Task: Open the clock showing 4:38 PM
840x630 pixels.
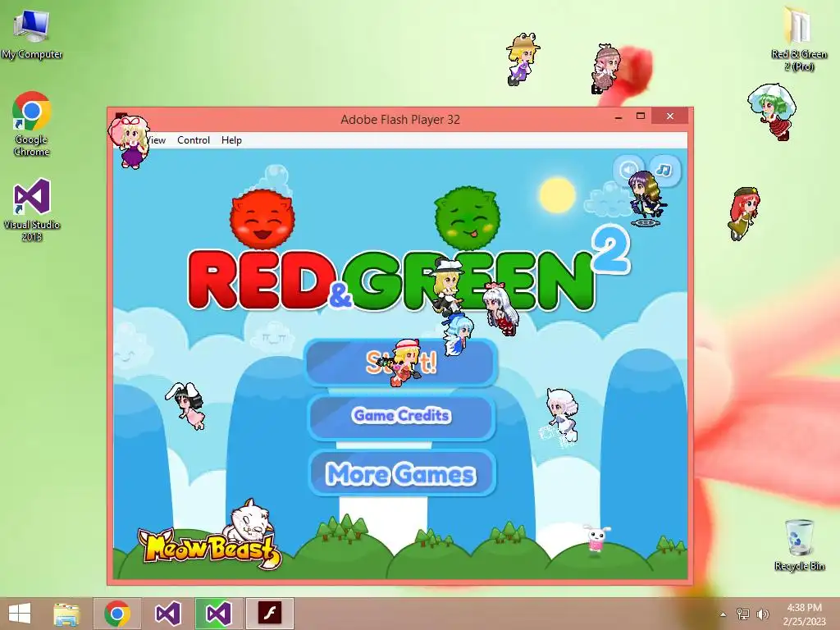Action: pos(804,614)
